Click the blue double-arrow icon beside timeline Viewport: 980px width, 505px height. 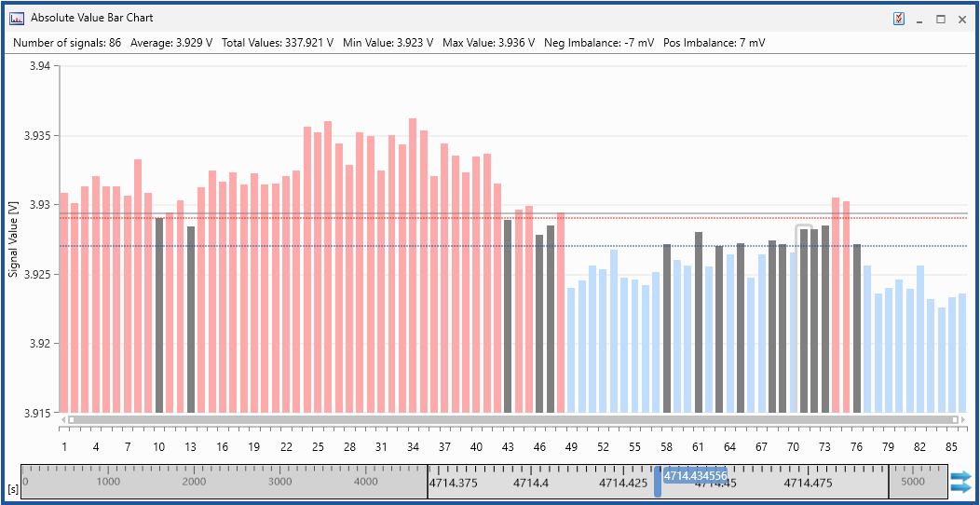pos(960,482)
